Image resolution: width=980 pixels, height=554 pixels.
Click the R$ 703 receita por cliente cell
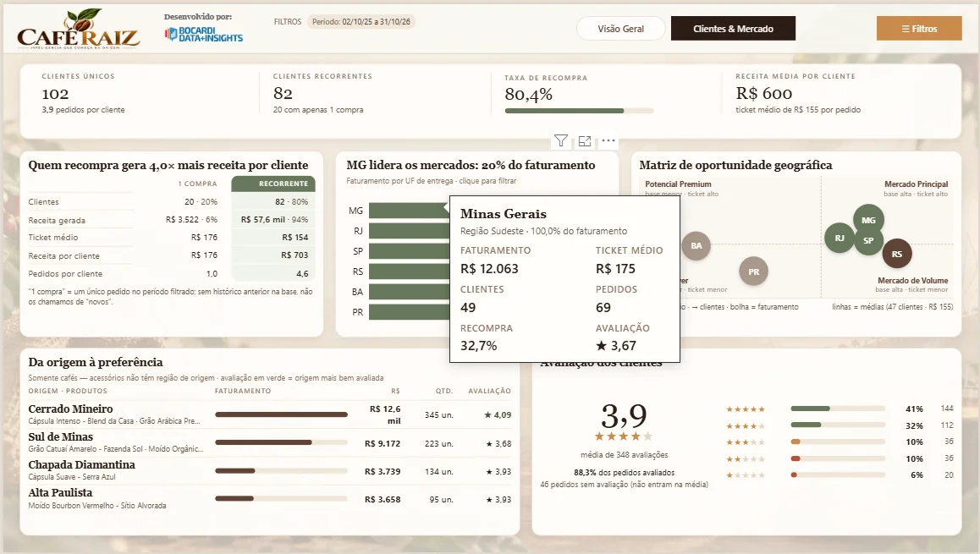295,255
